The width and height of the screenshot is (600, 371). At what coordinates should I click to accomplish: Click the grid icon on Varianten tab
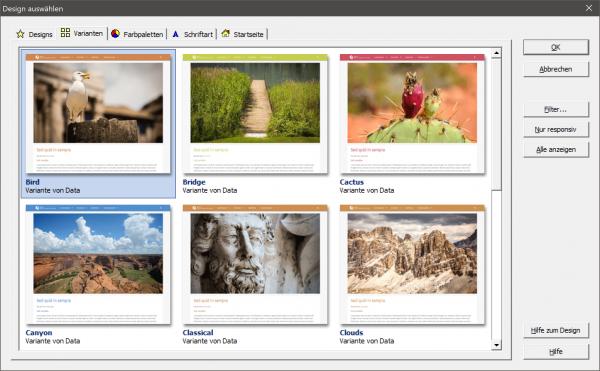pos(65,33)
